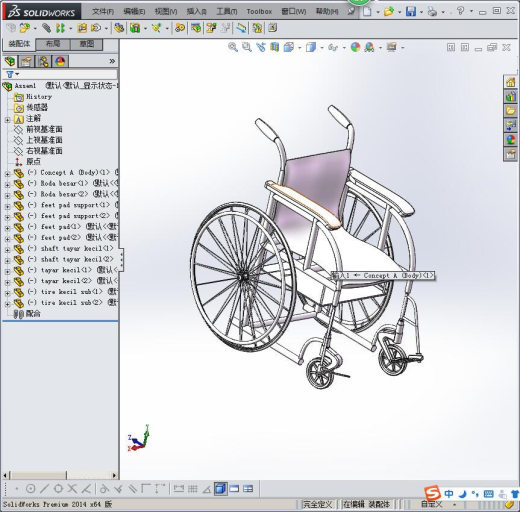Viewport: 520px width, 512px height.
Task: Open dropdown arrow next to Insert Components
Action: [x=35, y=29]
